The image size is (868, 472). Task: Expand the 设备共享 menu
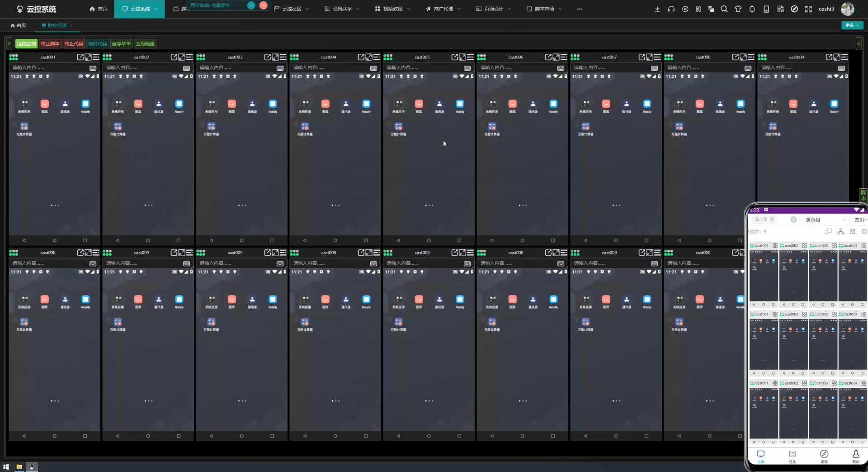[x=342, y=9]
